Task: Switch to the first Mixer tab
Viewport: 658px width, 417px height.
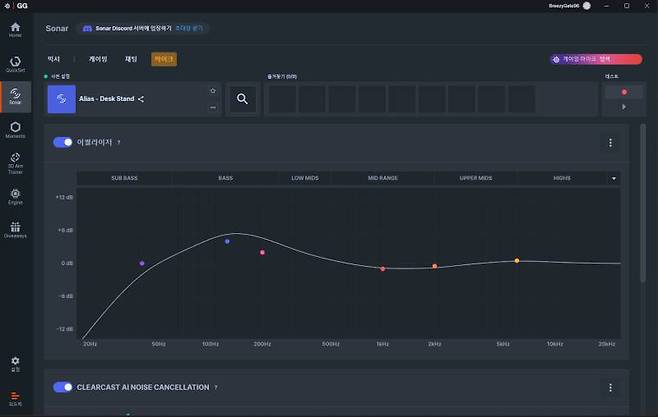Action: click(54, 59)
